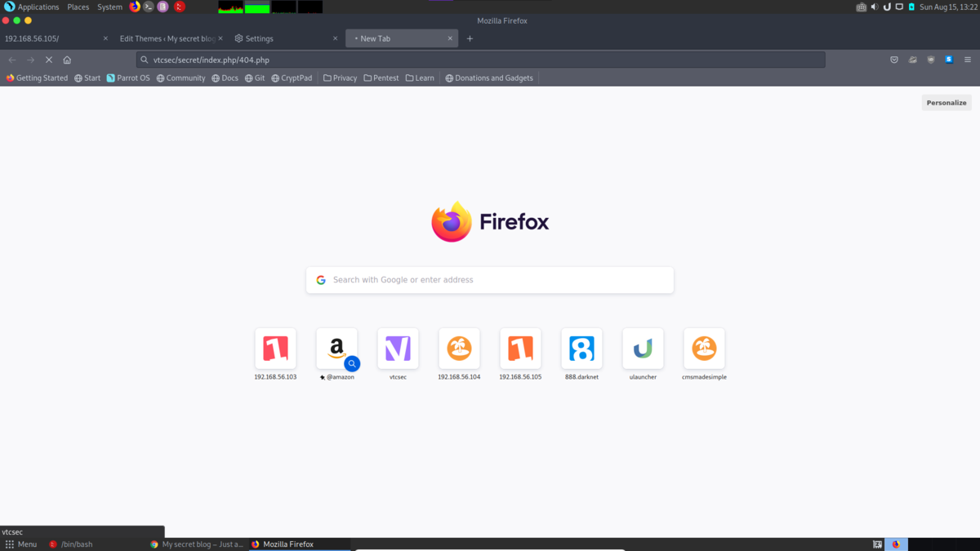
Task: Click the battery indicator in the system tray
Action: point(911,7)
